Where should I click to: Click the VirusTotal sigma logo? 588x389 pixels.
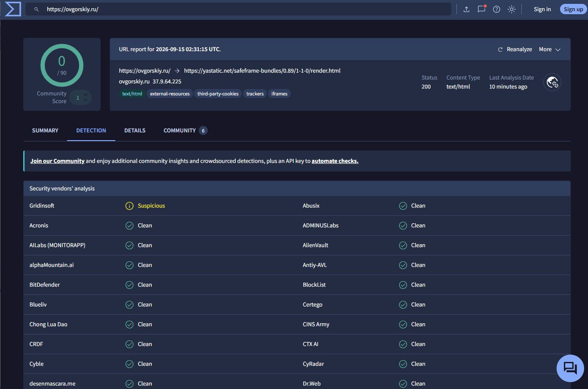tap(13, 9)
